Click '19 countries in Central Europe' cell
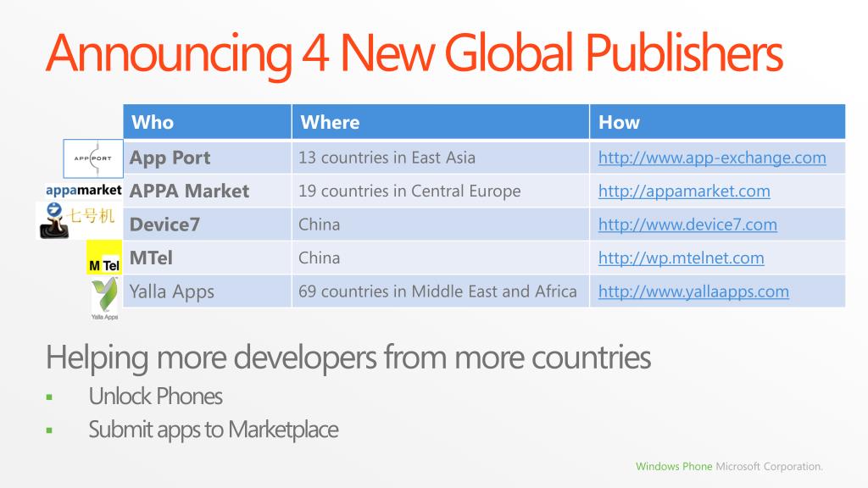868x488 pixels. [x=441, y=191]
